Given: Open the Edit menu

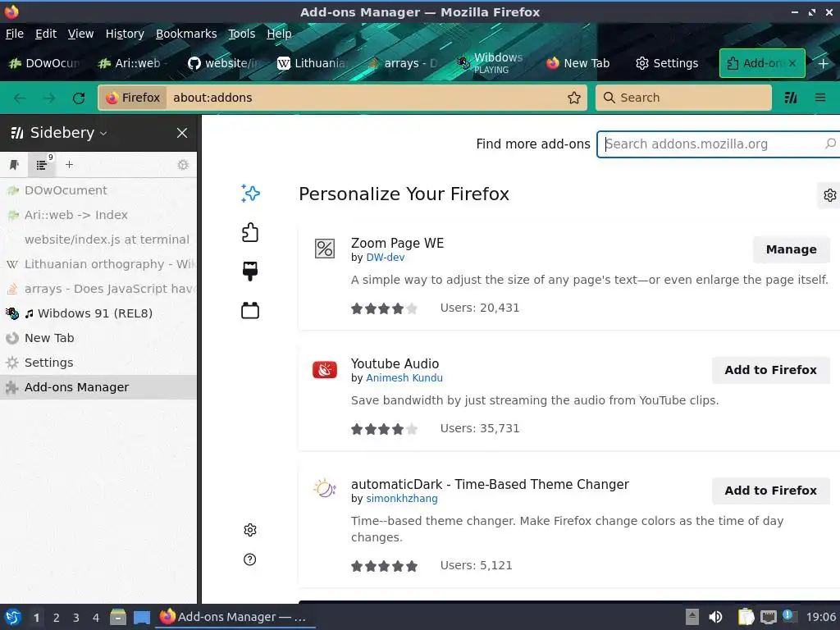Looking at the screenshot, I should pos(46,34).
